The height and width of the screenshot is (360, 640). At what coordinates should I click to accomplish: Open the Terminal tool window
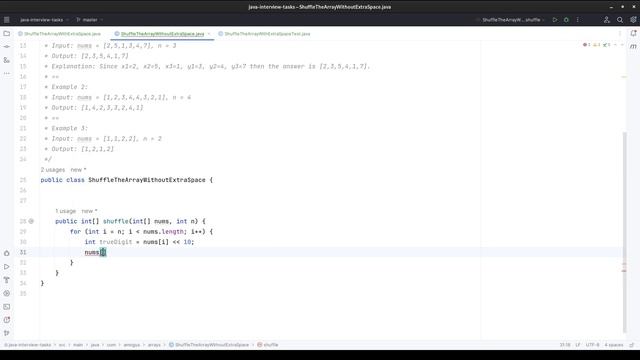7,307
